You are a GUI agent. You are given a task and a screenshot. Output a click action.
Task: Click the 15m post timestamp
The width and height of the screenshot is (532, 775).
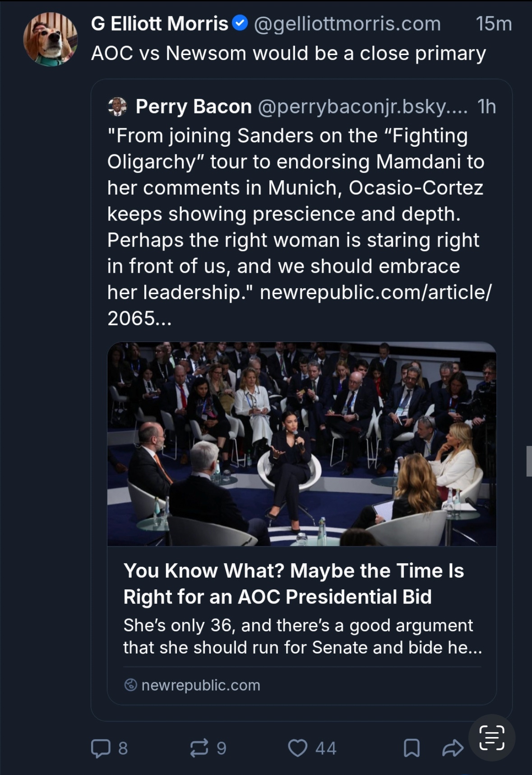pos(494,23)
